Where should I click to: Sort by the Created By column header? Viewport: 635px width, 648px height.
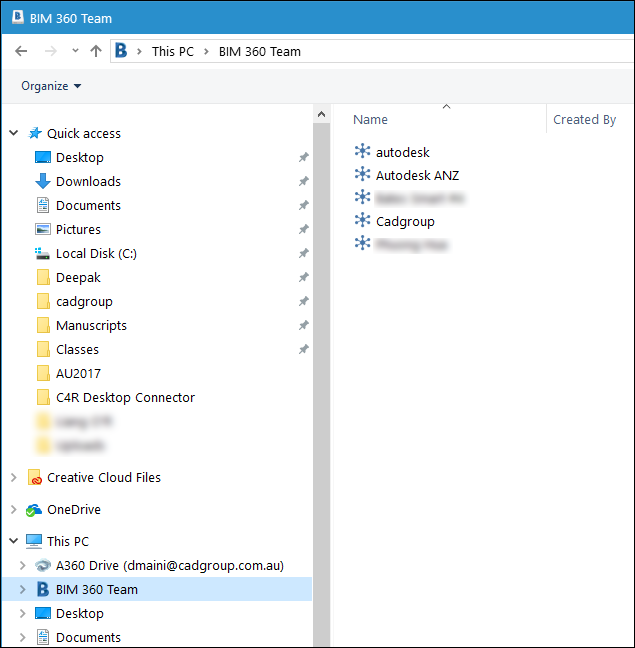click(x=584, y=119)
